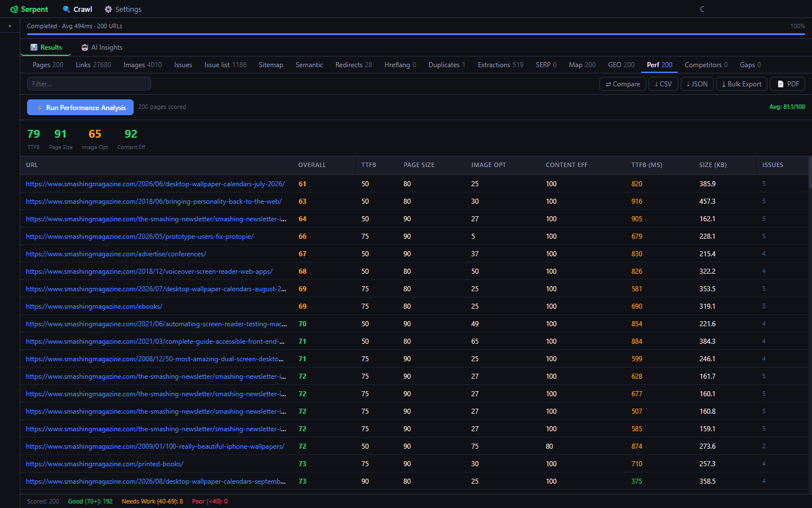Click the Image Opt score 65
Viewport: 812px width, 508px height.
95,134
